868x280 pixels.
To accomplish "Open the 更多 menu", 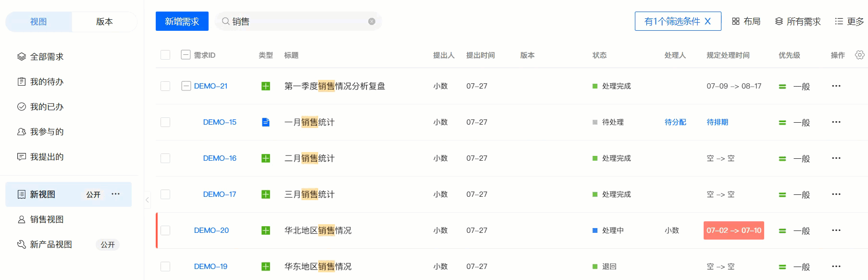I will coord(849,21).
